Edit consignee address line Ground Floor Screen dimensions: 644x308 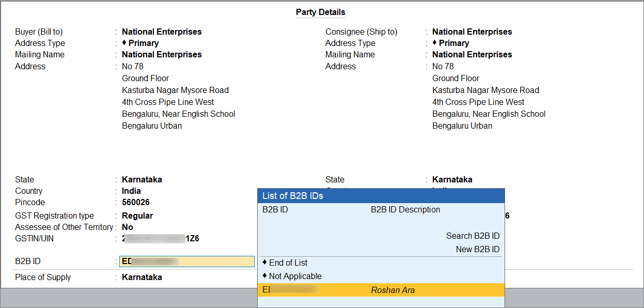coord(455,79)
